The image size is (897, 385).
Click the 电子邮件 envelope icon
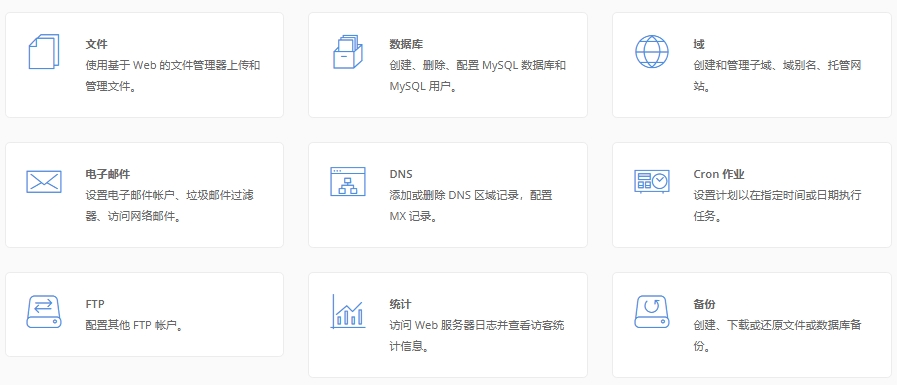tap(44, 182)
